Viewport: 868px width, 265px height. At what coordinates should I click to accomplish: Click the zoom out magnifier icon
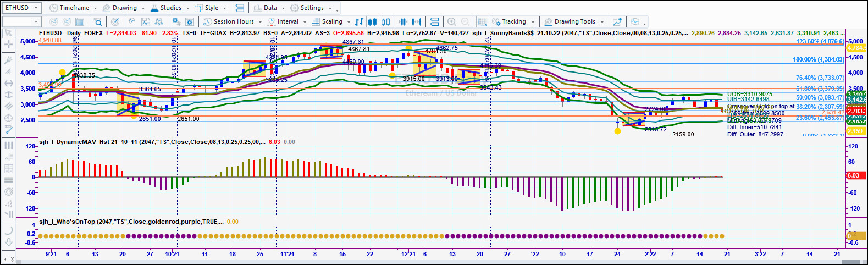click(x=465, y=21)
